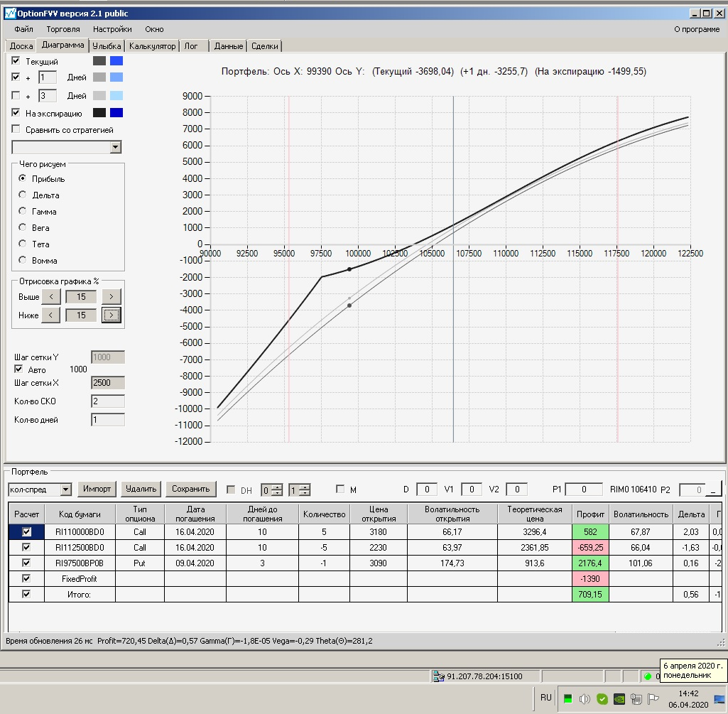The height and width of the screenshot is (714, 728).
Task: Click the left arrow for Выше percent
Action: click(51, 296)
